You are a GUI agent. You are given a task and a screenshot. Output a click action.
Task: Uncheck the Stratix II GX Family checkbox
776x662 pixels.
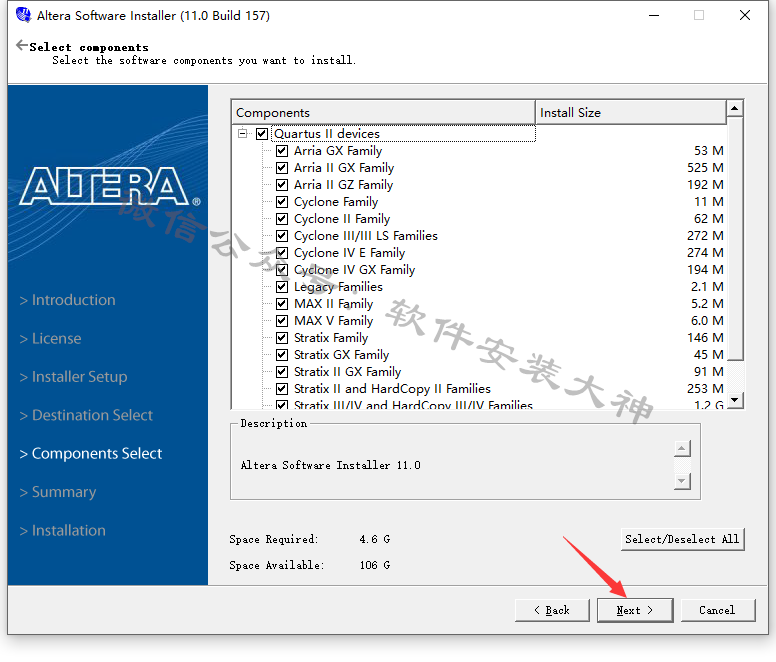point(282,372)
